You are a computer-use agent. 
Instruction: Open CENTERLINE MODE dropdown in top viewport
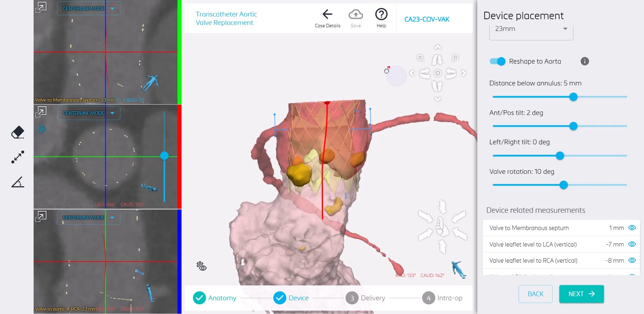[112, 8]
